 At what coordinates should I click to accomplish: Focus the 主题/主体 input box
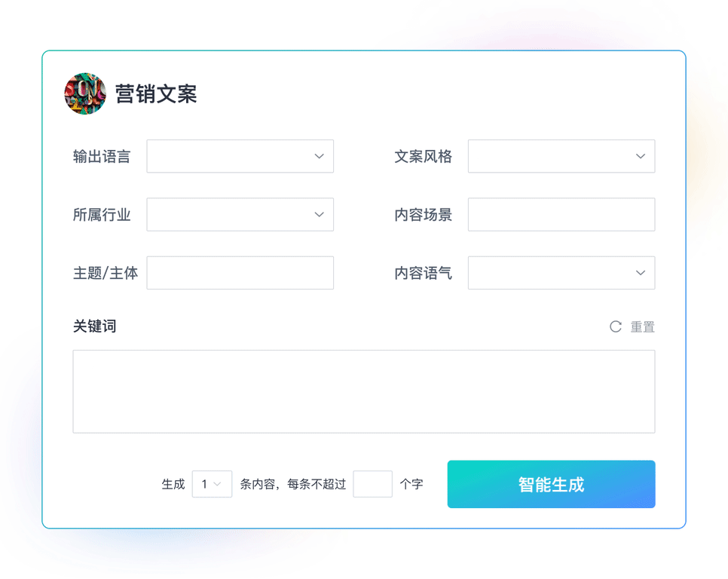click(240, 273)
